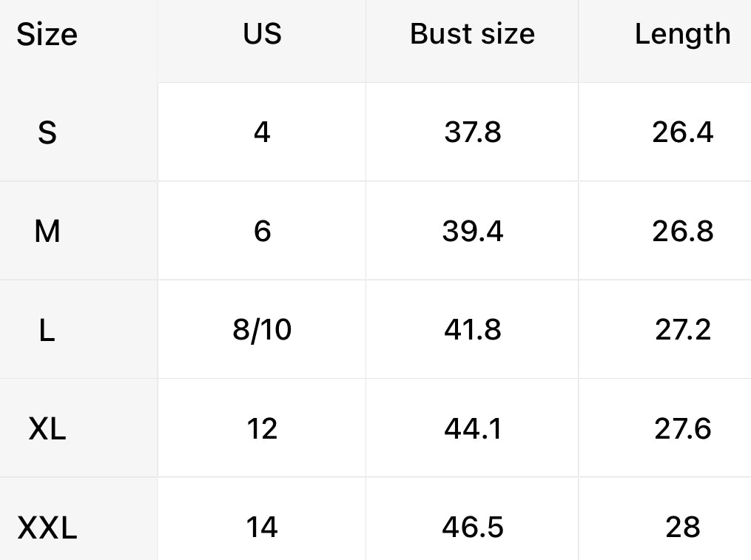Image resolution: width=751 pixels, height=560 pixels.
Task: Select the S size row label
Action: [x=47, y=133]
